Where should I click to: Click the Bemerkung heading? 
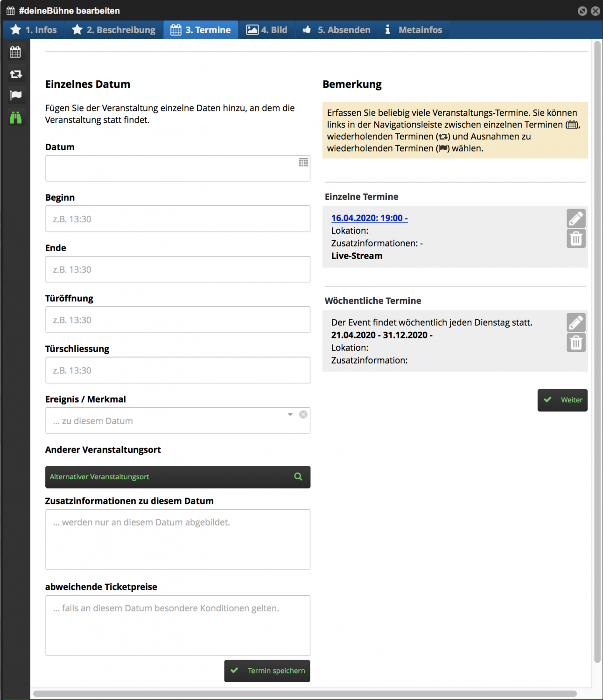pyautogui.click(x=352, y=84)
